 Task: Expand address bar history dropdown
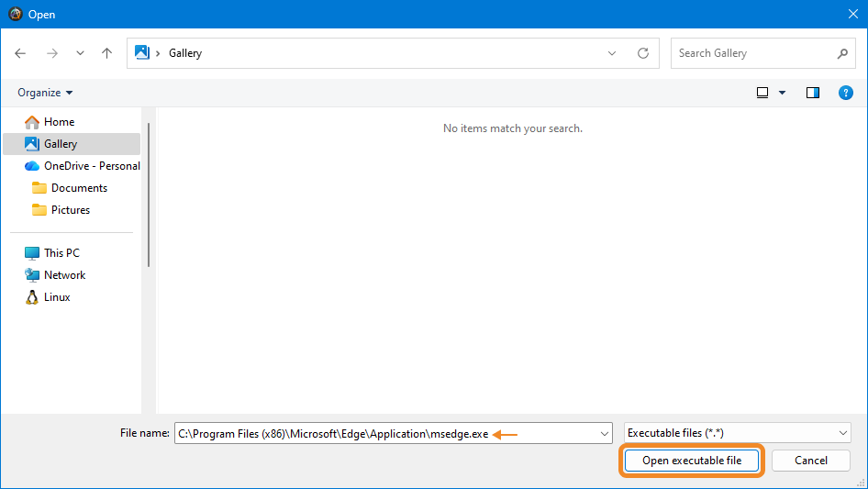click(x=612, y=53)
